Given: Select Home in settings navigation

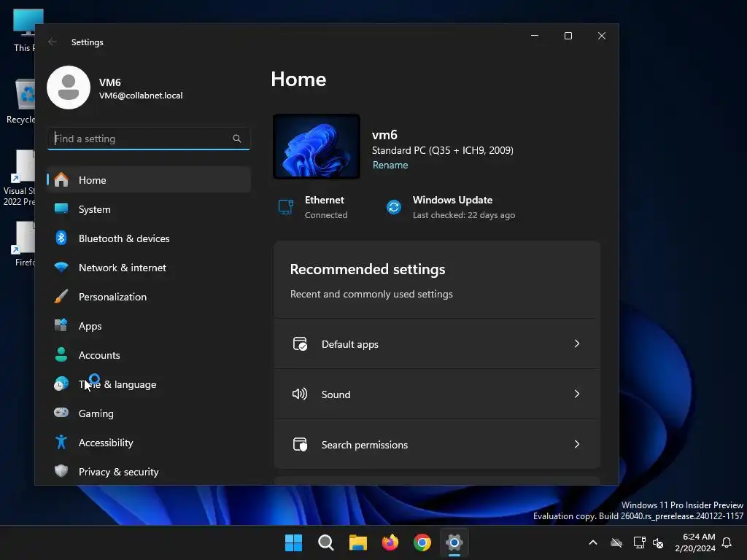Looking at the screenshot, I should point(149,180).
